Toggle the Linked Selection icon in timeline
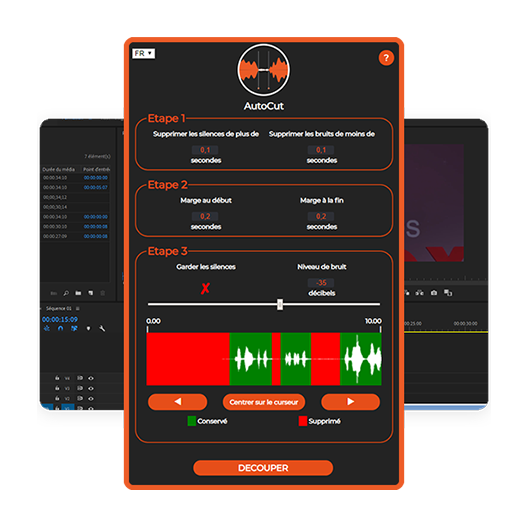Screen dimensions: 528x528 (74, 328)
